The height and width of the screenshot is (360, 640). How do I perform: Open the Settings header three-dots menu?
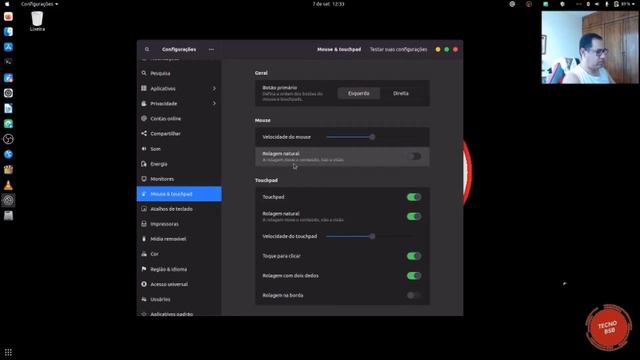211,49
